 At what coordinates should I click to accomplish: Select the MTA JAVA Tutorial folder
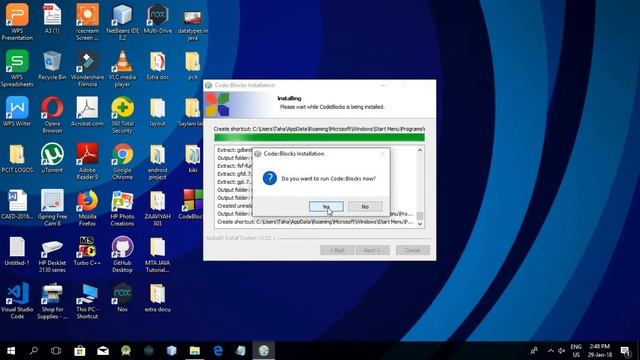coord(158,254)
